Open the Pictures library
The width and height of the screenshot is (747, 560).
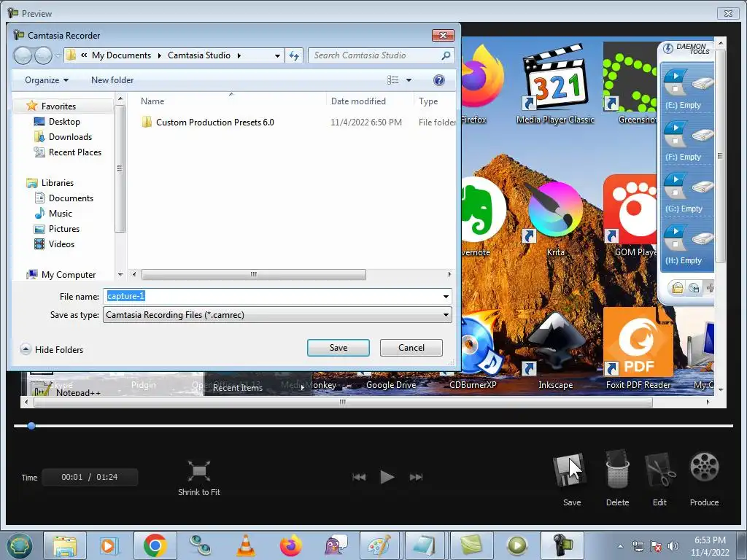(x=63, y=228)
